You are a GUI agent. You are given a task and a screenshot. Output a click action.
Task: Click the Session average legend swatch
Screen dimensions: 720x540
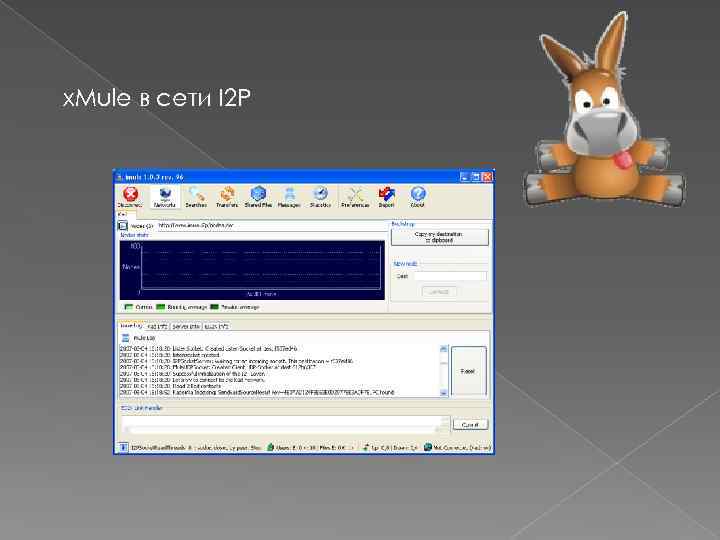click(x=214, y=307)
